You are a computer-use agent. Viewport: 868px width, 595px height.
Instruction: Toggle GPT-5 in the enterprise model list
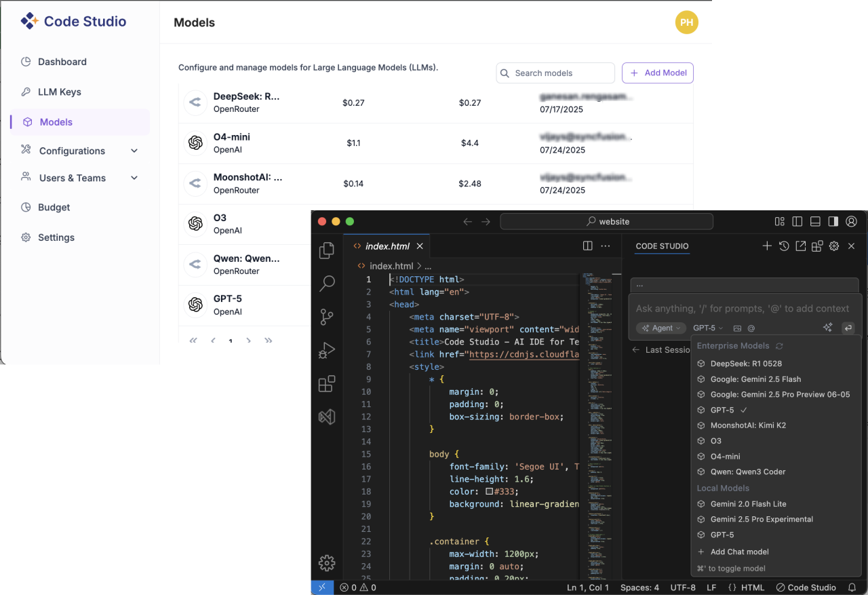721,409
